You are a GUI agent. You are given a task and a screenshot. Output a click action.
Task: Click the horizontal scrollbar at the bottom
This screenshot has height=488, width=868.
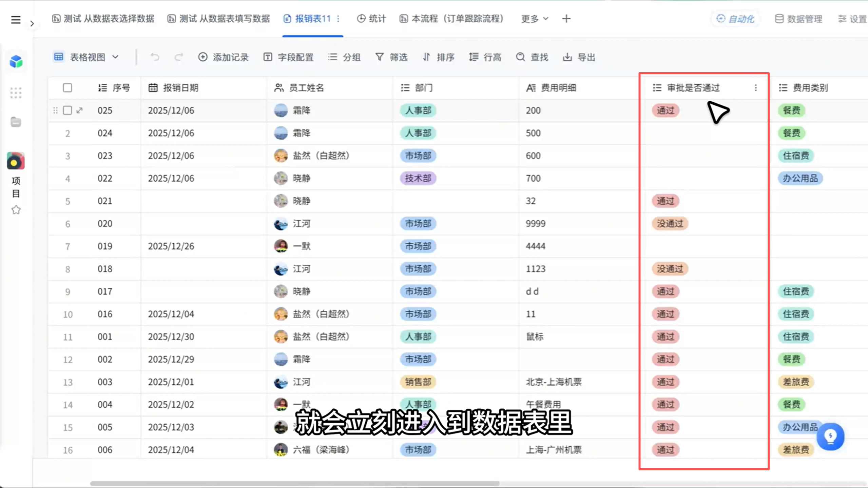[294, 483]
